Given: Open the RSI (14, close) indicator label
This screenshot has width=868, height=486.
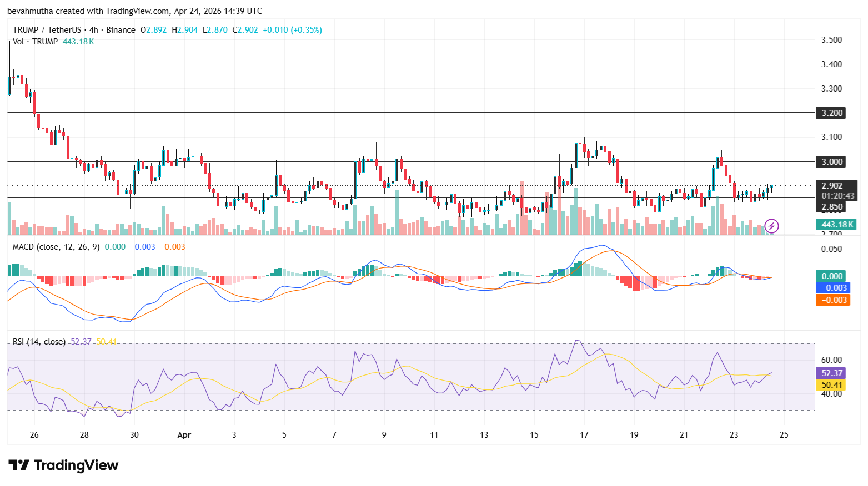Looking at the screenshot, I should (39, 342).
